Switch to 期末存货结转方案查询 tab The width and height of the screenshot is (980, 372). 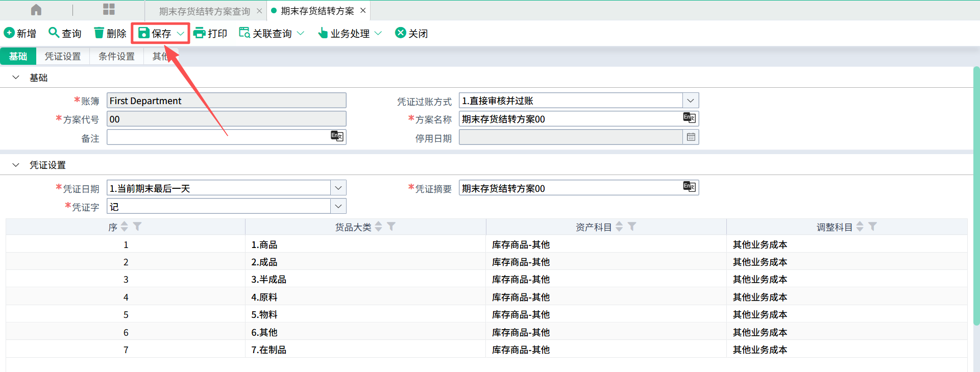[204, 11]
